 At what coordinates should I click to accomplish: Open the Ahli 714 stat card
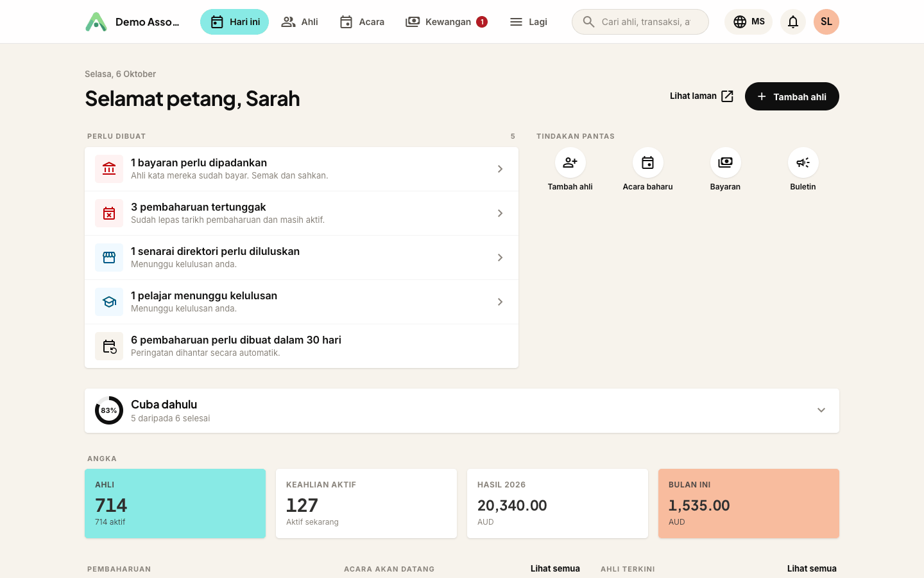point(175,504)
